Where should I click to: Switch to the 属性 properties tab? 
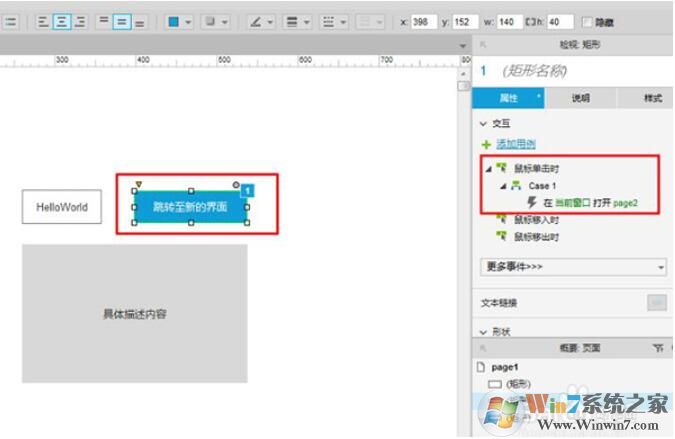point(508,98)
